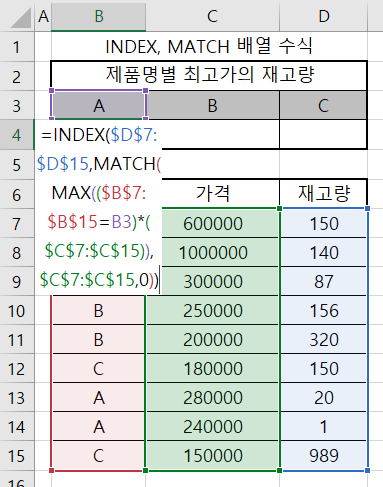
Task: Select stock value 989
Action: coord(324,455)
